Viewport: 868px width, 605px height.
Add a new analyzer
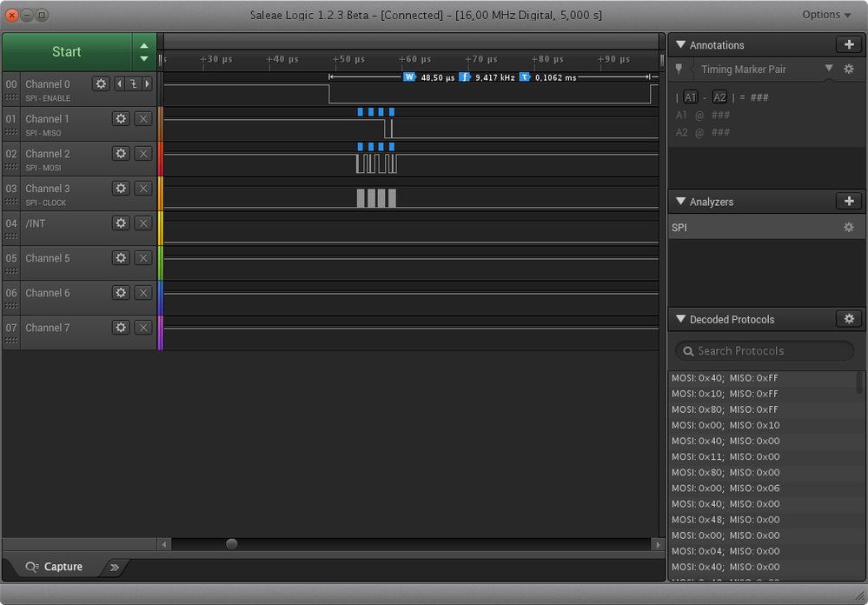(x=849, y=201)
